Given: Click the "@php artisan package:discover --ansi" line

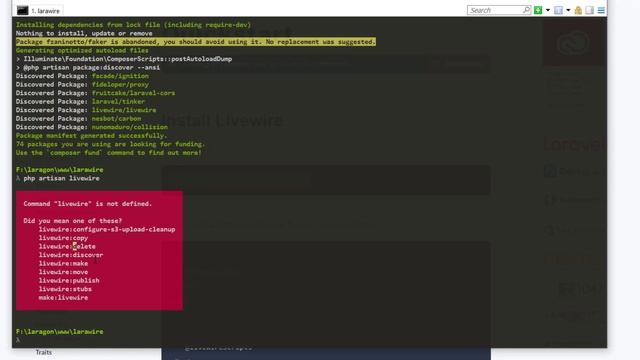Looking at the screenshot, I should pyautogui.click(x=91, y=67).
